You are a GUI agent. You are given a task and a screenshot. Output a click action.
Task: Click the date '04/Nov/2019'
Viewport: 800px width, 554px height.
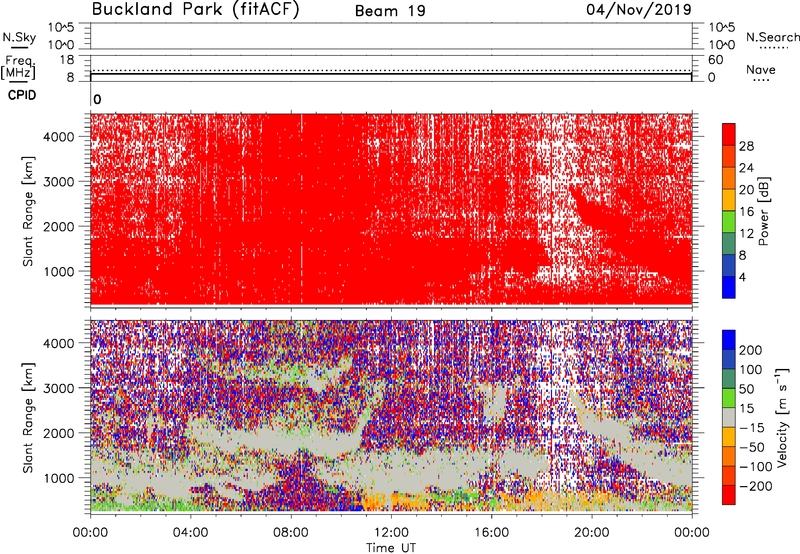tap(639, 9)
